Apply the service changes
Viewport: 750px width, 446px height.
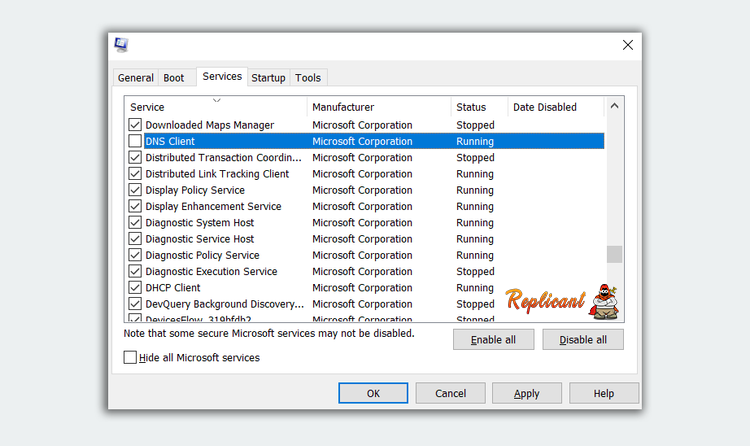[527, 393]
